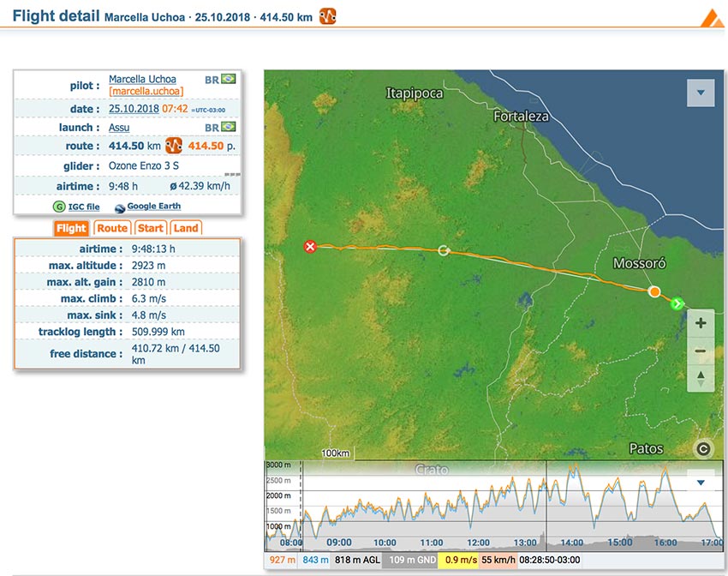Click the 100km map scale indicator
The width and height of the screenshot is (728, 576).
335,453
